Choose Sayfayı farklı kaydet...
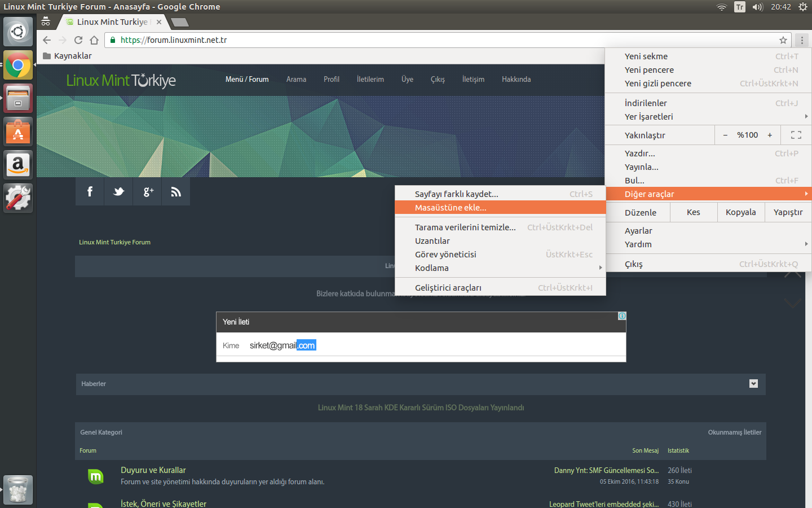Screen dimensions: 812x508 click(500, 194)
